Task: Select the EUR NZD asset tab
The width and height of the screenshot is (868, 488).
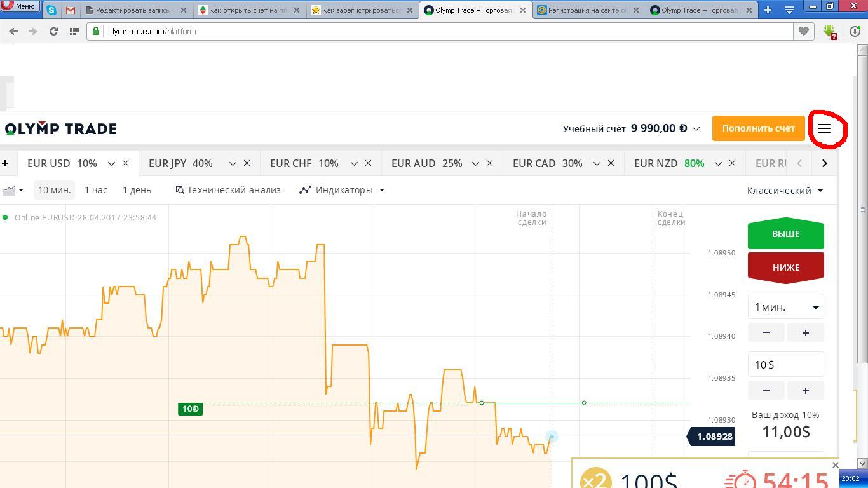Action: (x=669, y=163)
